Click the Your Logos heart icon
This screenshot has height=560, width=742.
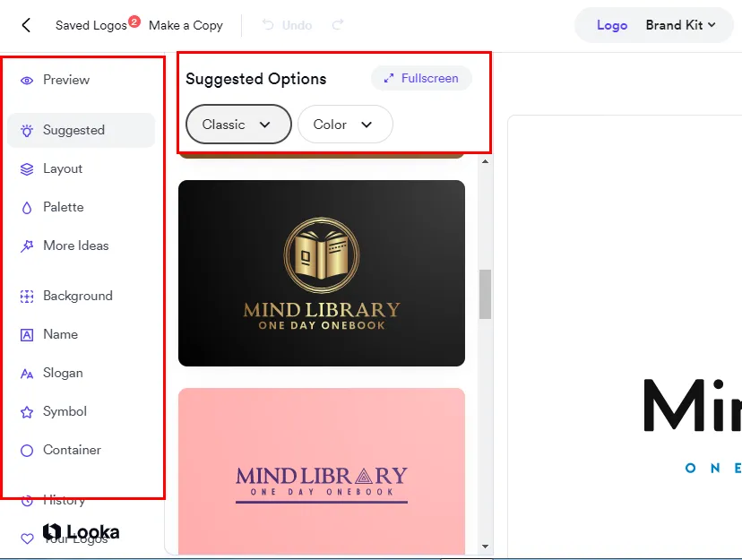point(27,538)
